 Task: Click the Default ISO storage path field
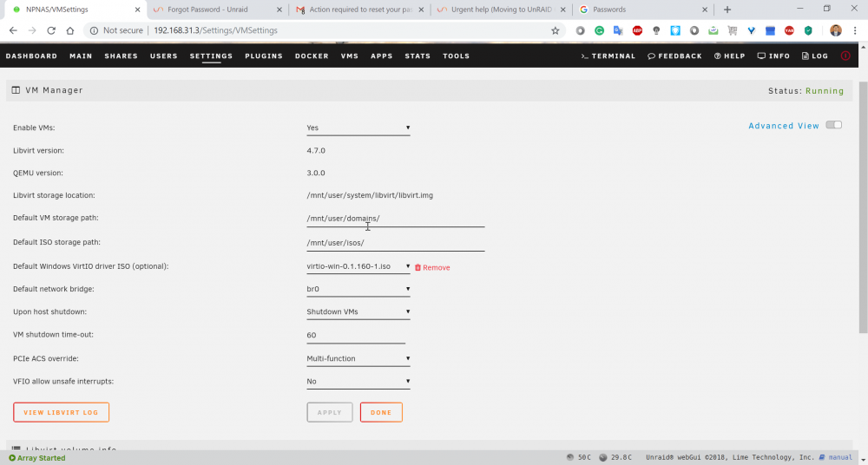(x=396, y=243)
